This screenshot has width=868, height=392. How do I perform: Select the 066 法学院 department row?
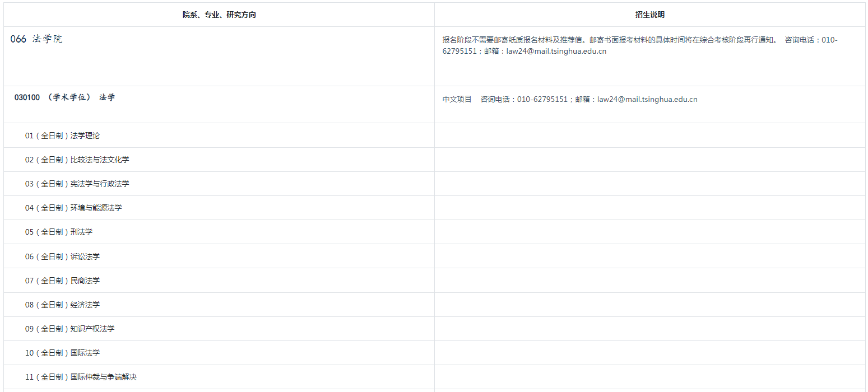pyautogui.click(x=36, y=39)
